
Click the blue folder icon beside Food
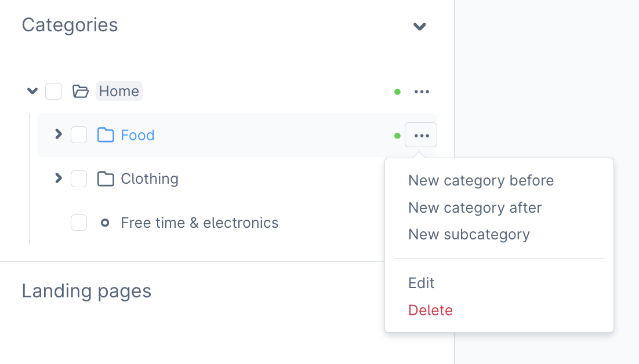coord(106,135)
